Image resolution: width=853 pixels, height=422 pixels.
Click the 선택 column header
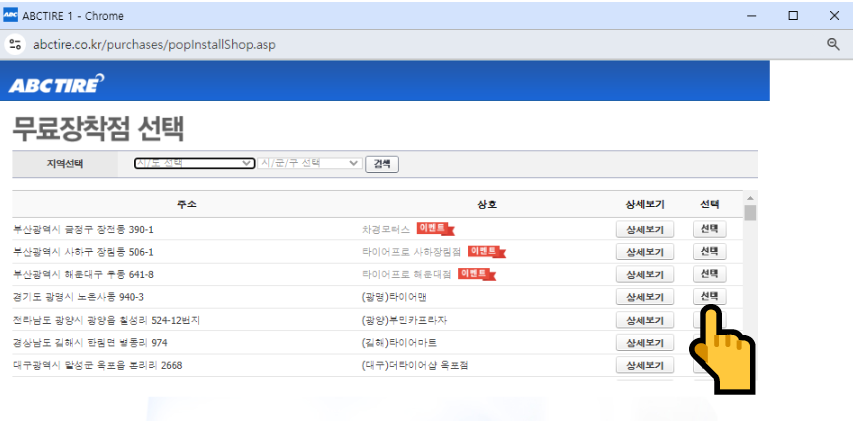click(x=710, y=204)
